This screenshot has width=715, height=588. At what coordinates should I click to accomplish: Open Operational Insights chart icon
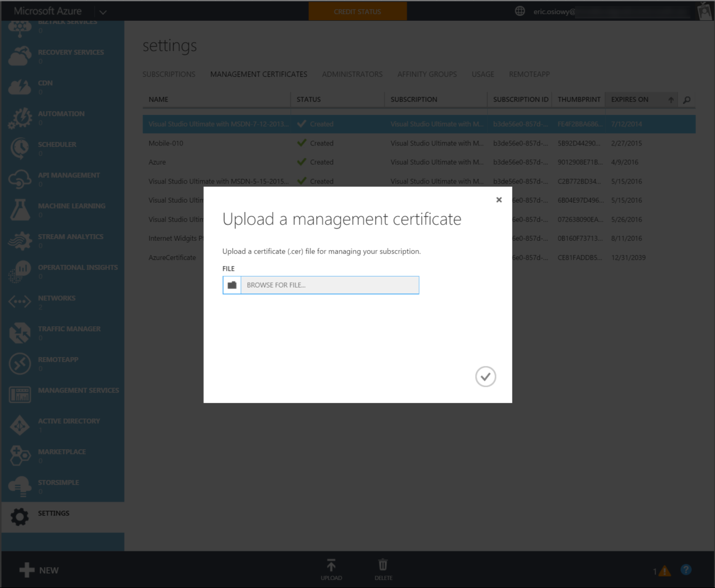point(20,271)
